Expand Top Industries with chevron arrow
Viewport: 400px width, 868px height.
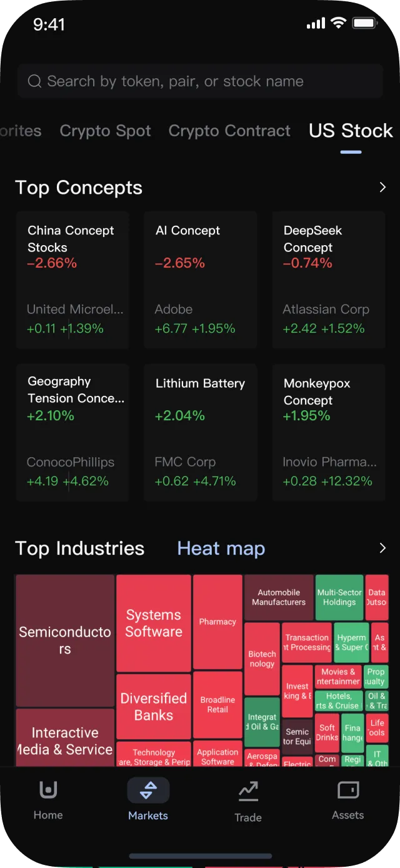coord(382,548)
